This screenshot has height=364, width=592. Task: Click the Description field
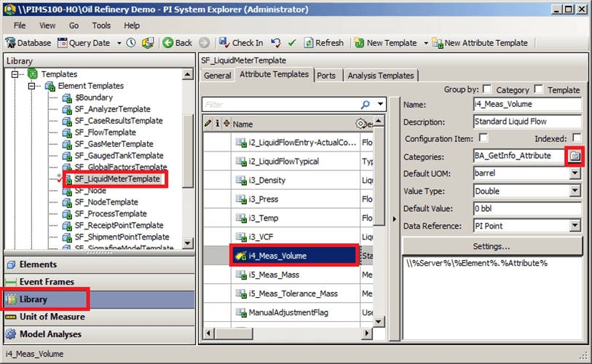pyautogui.click(x=527, y=122)
